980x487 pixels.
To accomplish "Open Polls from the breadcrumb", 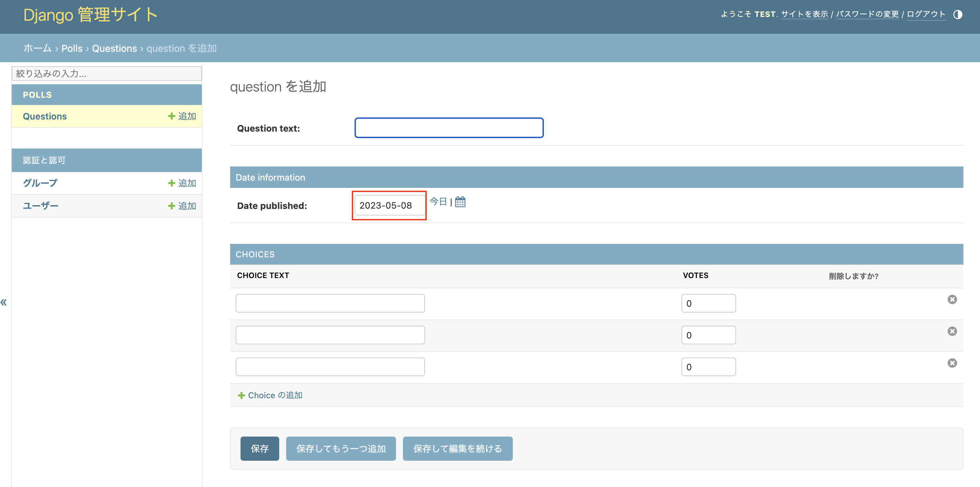I will tap(72, 48).
